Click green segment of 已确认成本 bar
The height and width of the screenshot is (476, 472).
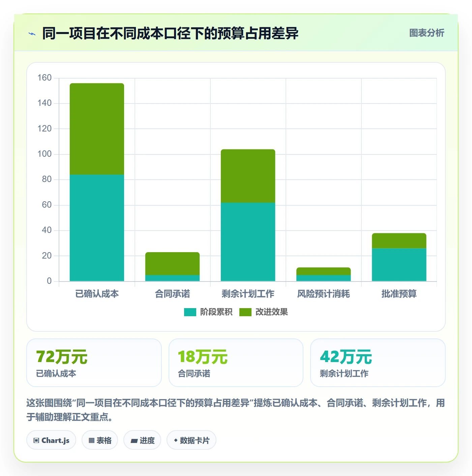click(x=97, y=129)
